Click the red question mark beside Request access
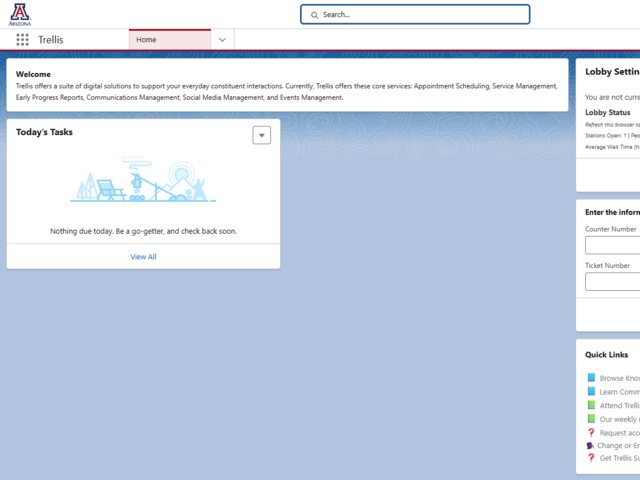 (591, 432)
